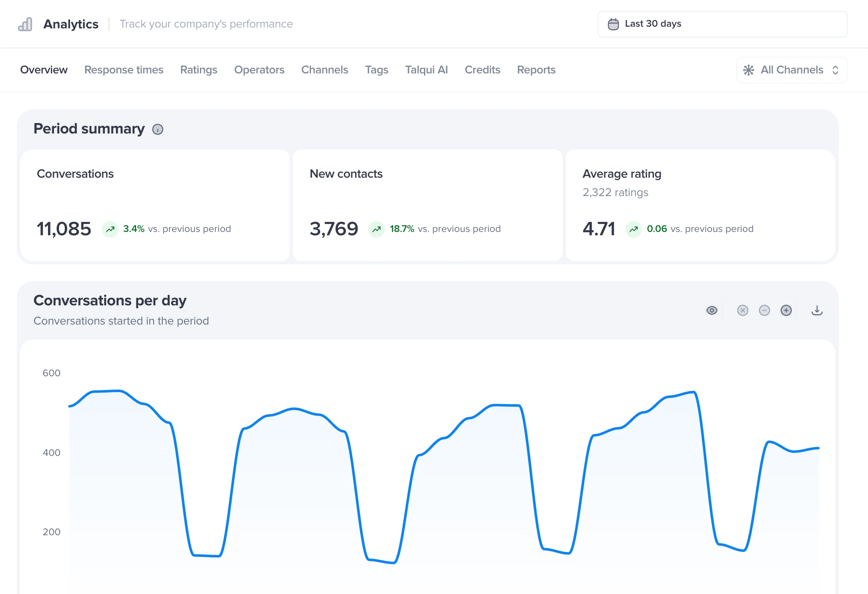Click the 4.71 average rating value
This screenshot has width=868, height=594.
599,229
